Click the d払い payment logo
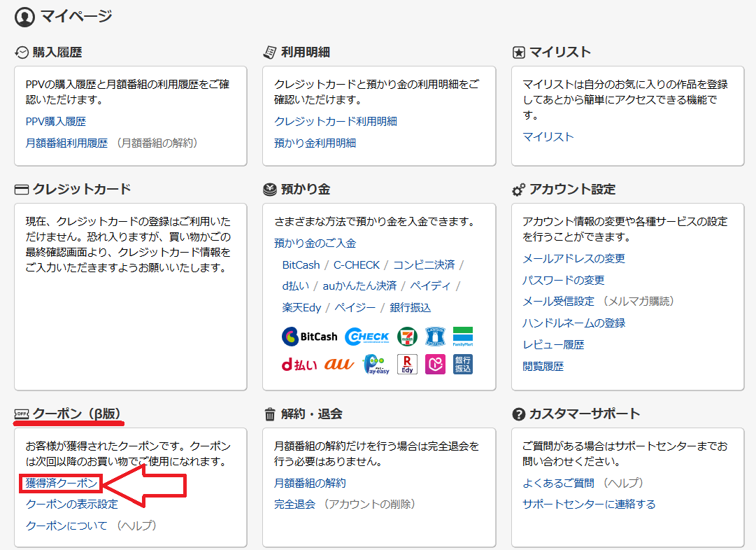 pyautogui.click(x=299, y=365)
